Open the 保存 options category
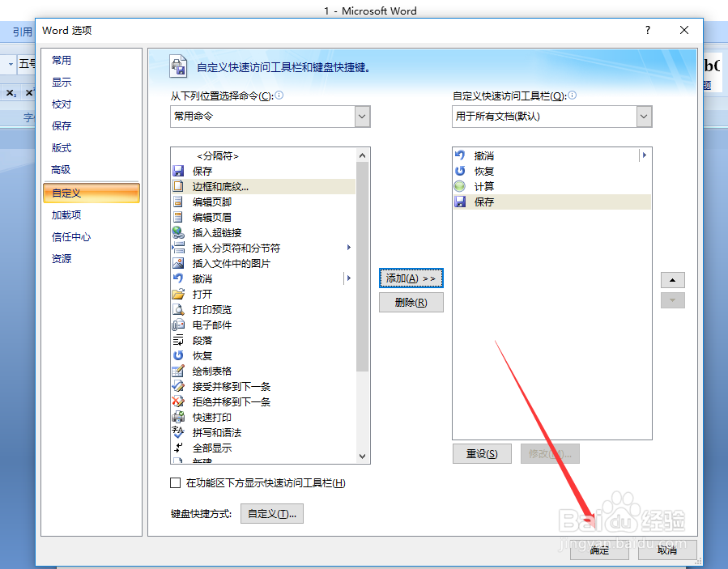This screenshot has width=728, height=569. 62,125
